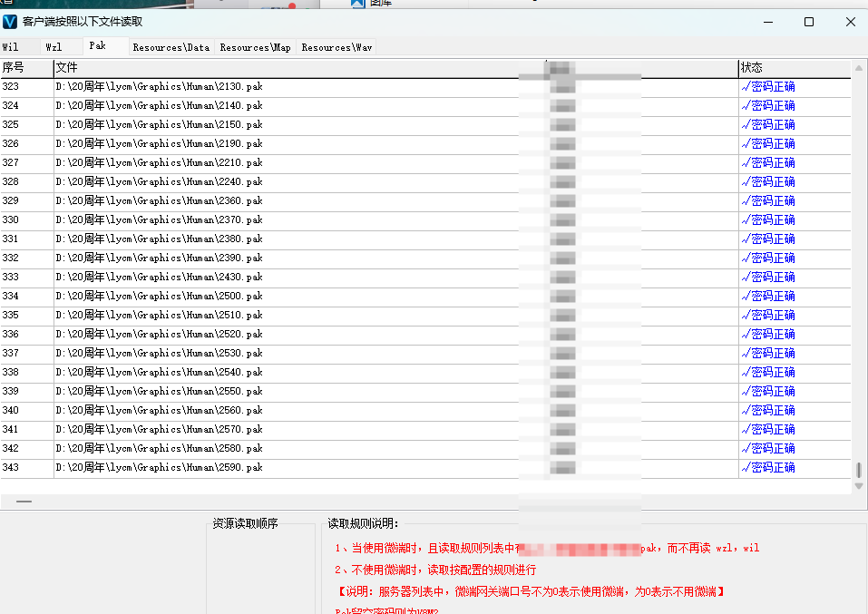Select row with Human\2210.pak
This screenshot has width=868, height=614.
pyautogui.click(x=425, y=162)
